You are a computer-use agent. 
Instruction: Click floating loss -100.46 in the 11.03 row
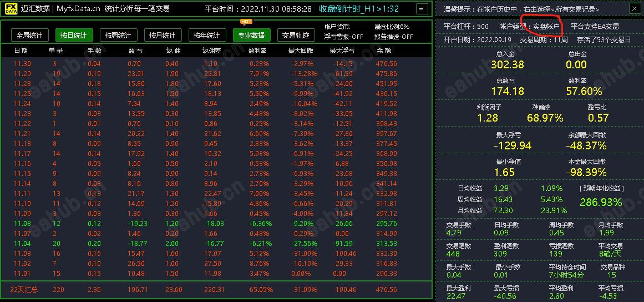coord(345,254)
